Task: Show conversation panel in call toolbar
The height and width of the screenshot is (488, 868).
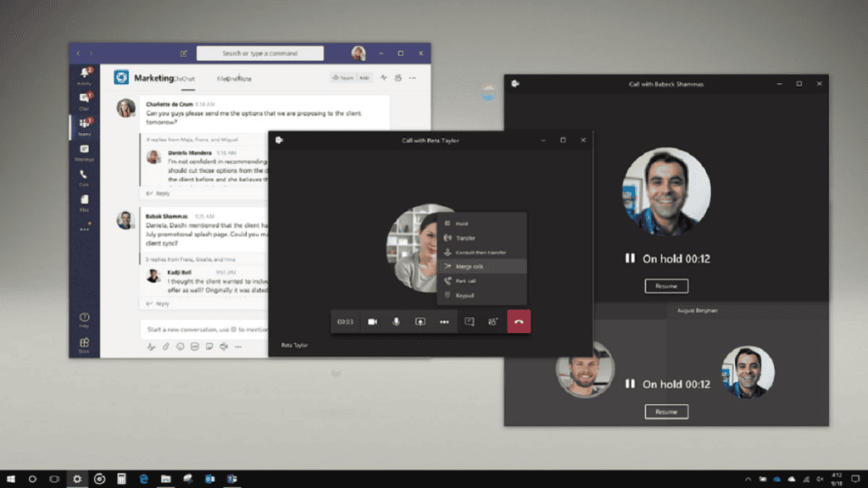Action: point(469,322)
